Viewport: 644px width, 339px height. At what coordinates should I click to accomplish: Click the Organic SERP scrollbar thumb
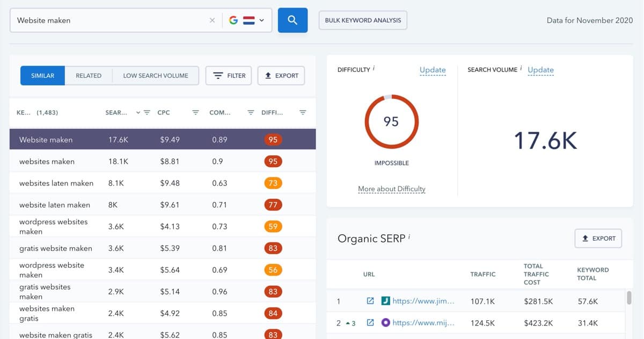tap(629, 298)
